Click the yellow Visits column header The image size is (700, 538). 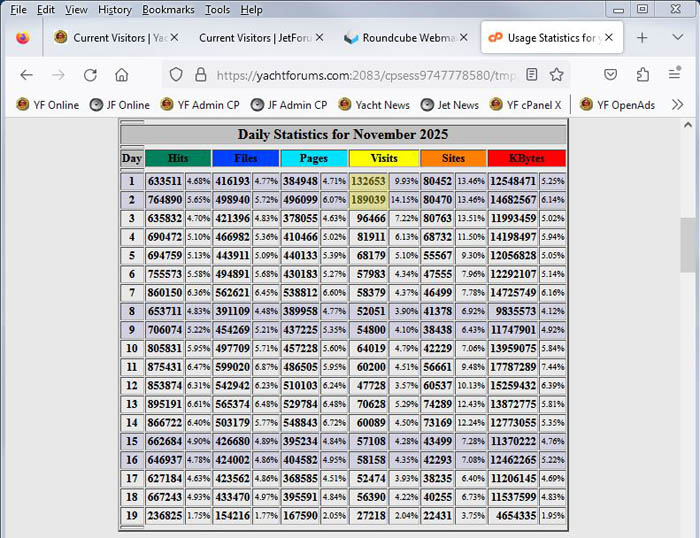(384, 158)
